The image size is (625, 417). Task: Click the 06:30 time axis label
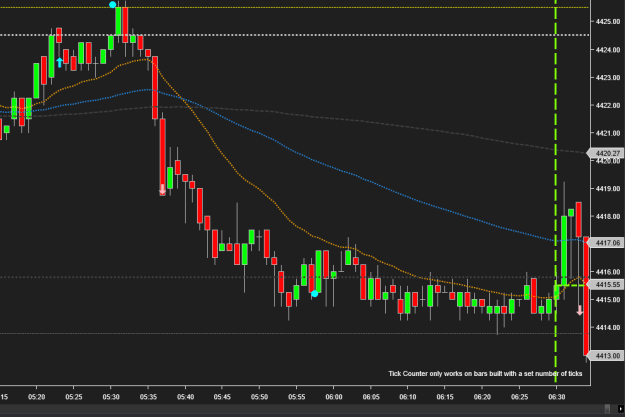click(x=557, y=397)
